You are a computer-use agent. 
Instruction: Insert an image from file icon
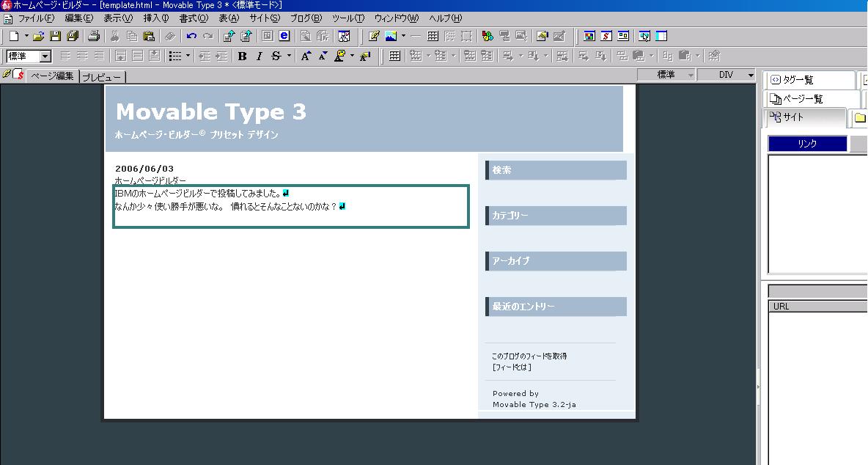[x=391, y=37]
